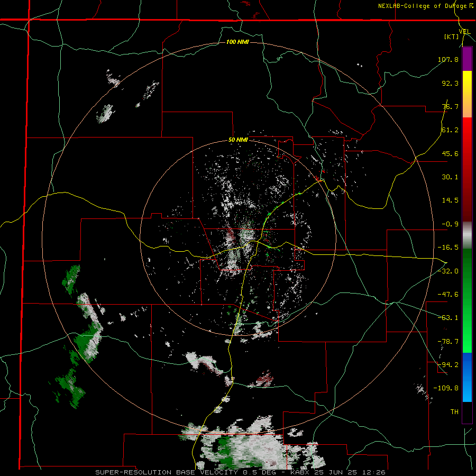Click the 14.5 velocity scale value
The height and width of the screenshot is (476, 476).
tap(450, 200)
